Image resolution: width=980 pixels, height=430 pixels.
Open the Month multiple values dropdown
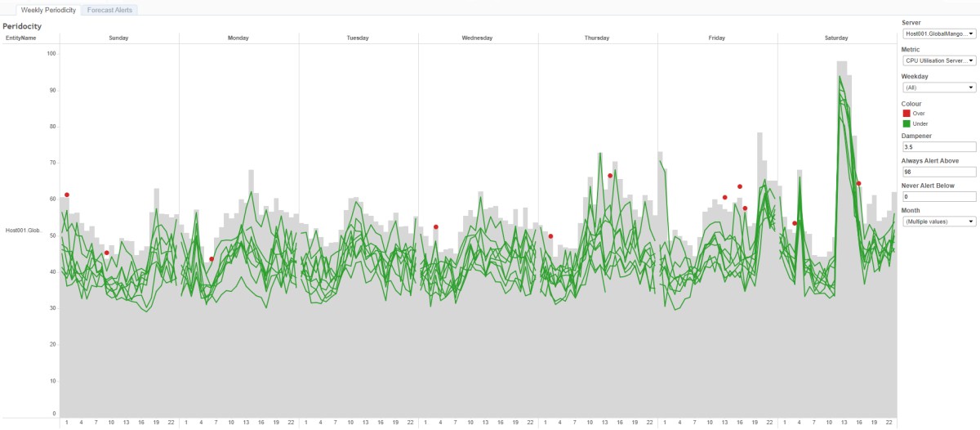(x=938, y=221)
